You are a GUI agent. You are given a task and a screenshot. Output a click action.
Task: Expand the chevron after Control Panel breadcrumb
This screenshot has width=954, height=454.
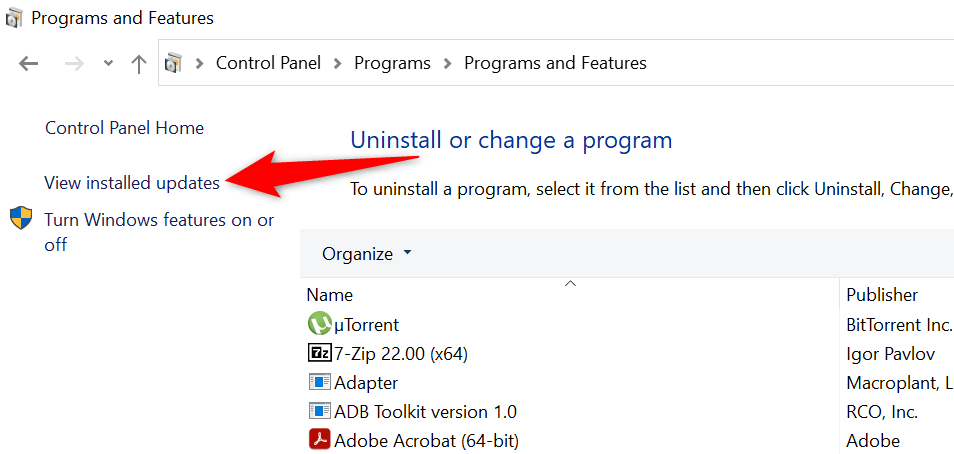tap(338, 63)
